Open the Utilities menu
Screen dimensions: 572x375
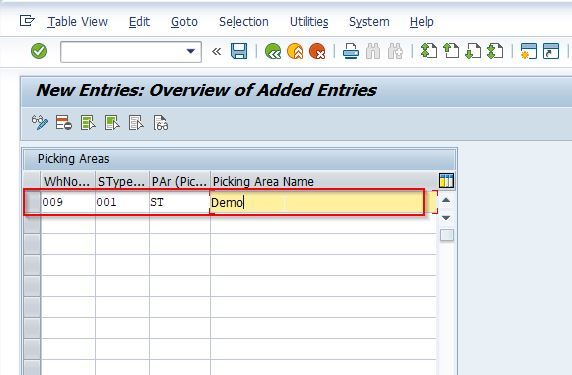[309, 22]
